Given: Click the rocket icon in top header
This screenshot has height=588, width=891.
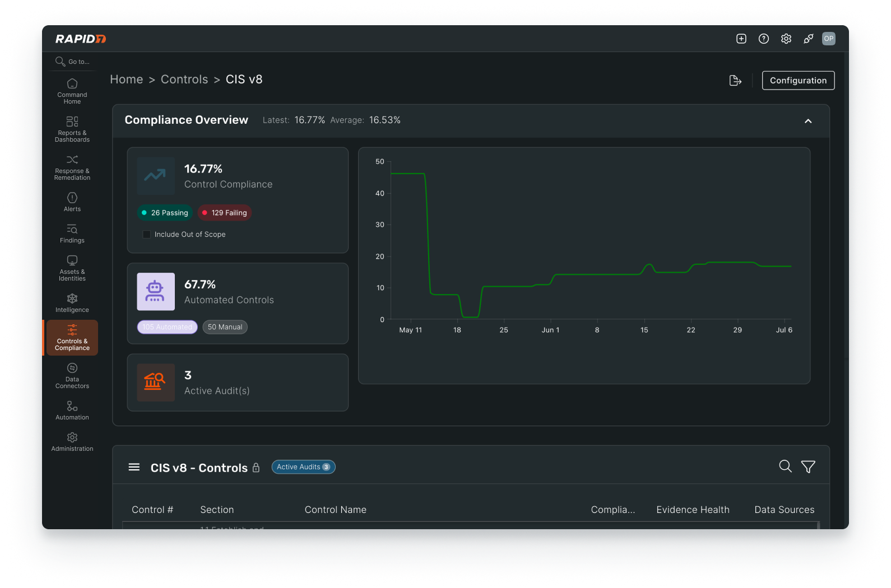Looking at the screenshot, I should [x=809, y=39].
